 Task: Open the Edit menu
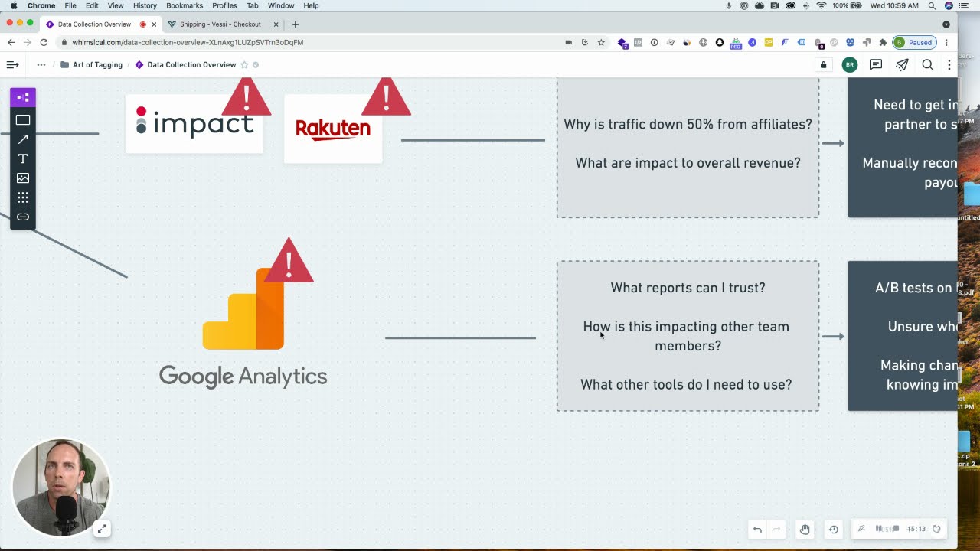tap(92, 5)
